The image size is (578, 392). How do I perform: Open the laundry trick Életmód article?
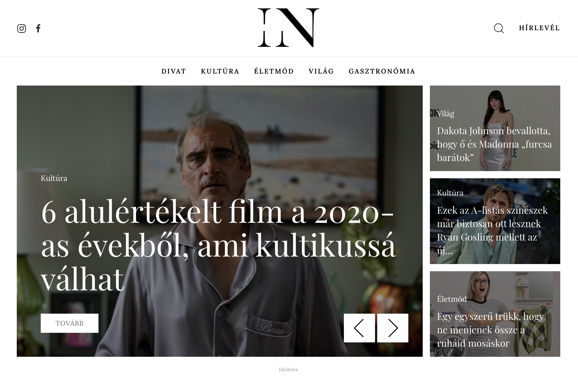pyautogui.click(x=490, y=330)
